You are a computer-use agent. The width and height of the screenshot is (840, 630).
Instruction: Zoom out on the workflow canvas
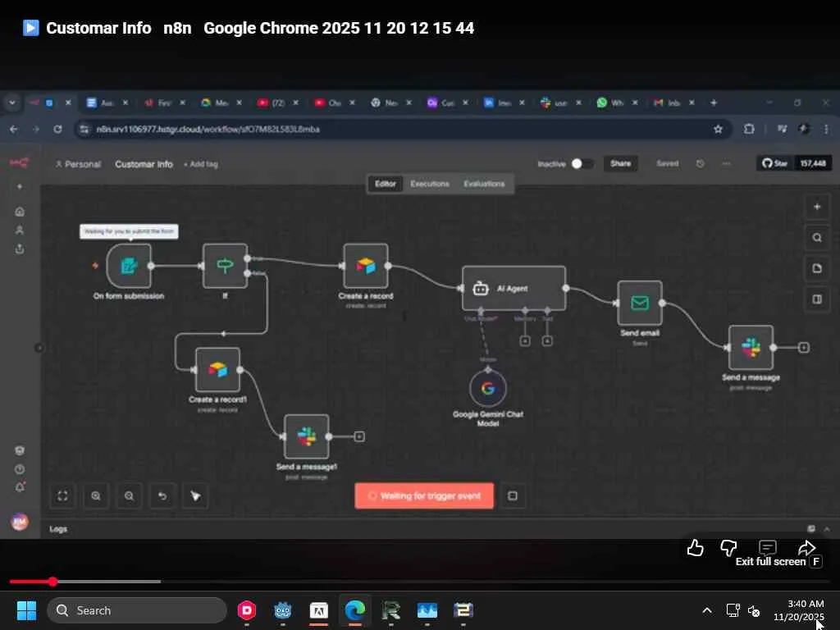coord(129,496)
